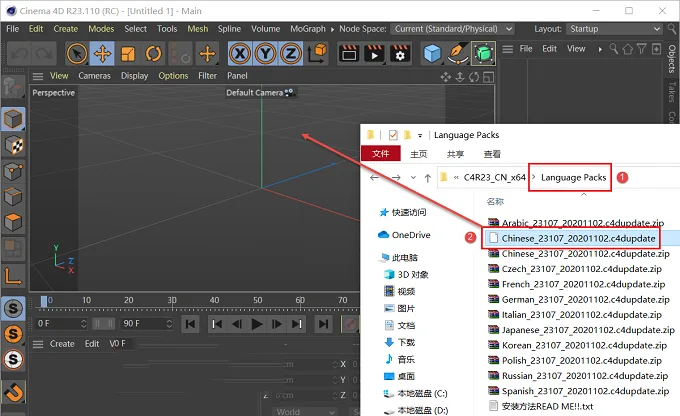Click the green Subdivision Surface icon

coord(484,54)
